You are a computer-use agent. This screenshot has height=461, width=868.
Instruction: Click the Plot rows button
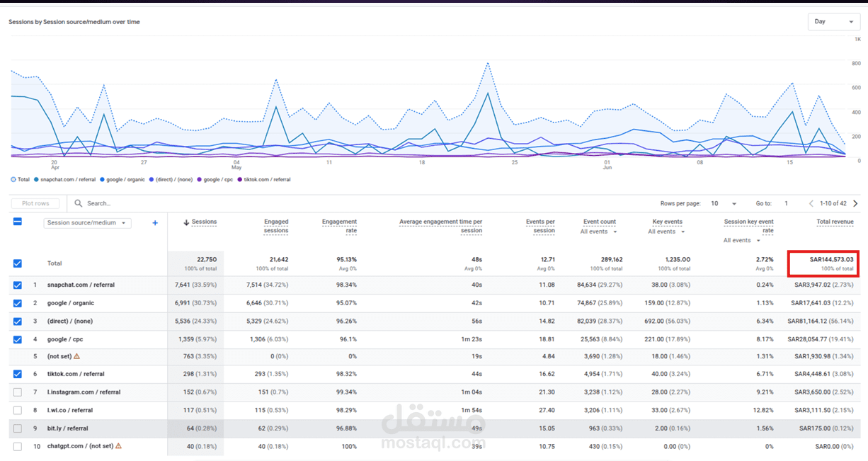(x=36, y=203)
